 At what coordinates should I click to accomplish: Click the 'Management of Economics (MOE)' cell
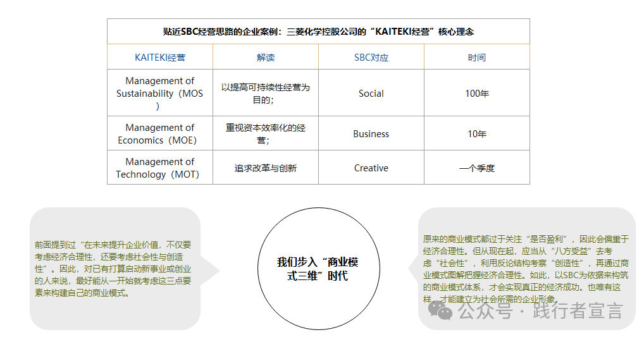(160, 133)
